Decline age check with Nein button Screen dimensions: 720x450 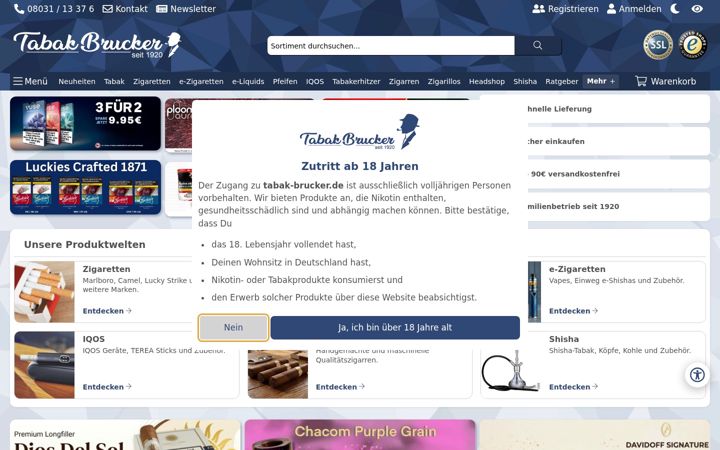(x=233, y=327)
